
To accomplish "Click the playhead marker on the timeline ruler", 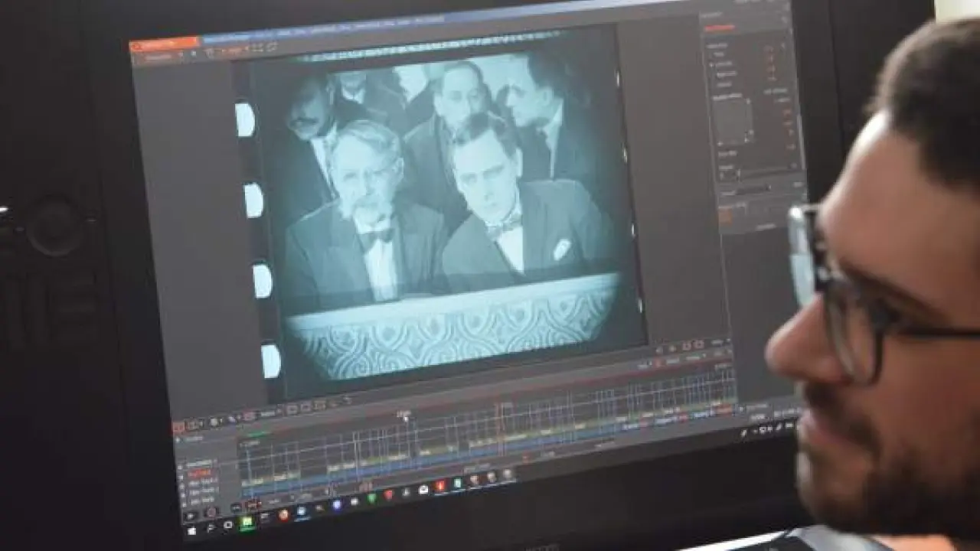I will 404,416.
